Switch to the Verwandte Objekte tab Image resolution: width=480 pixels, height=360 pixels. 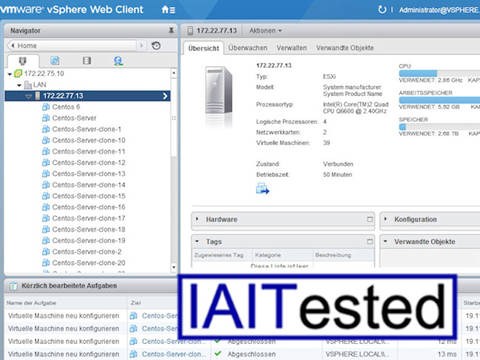pos(345,48)
